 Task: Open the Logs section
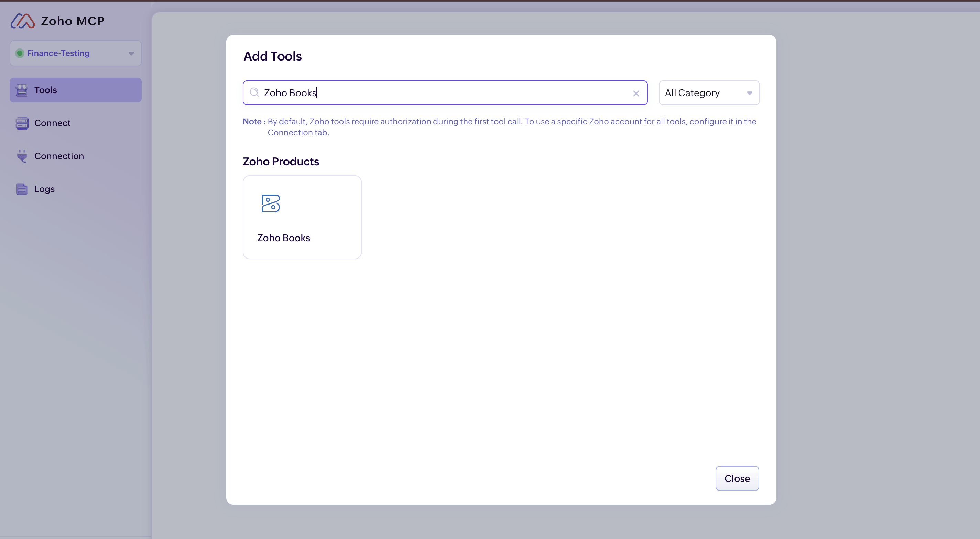tap(44, 189)
